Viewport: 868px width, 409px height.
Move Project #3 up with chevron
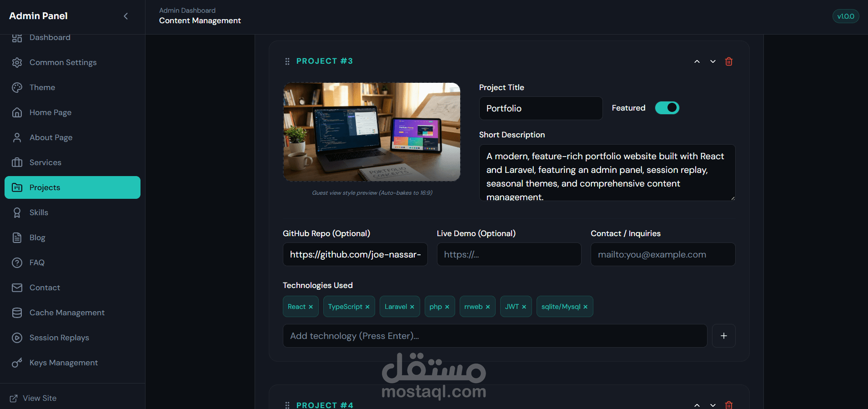click(697, 61)
